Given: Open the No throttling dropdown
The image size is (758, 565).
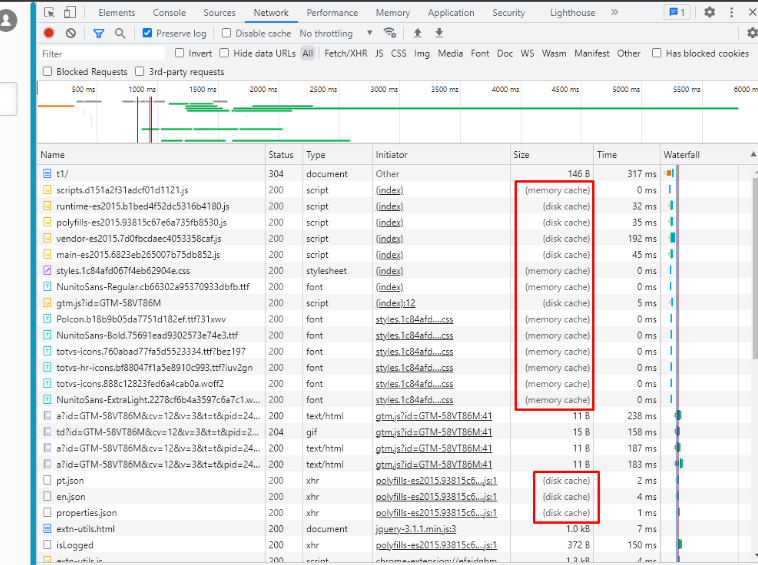Looking at the screenshot, I should 336,33.
